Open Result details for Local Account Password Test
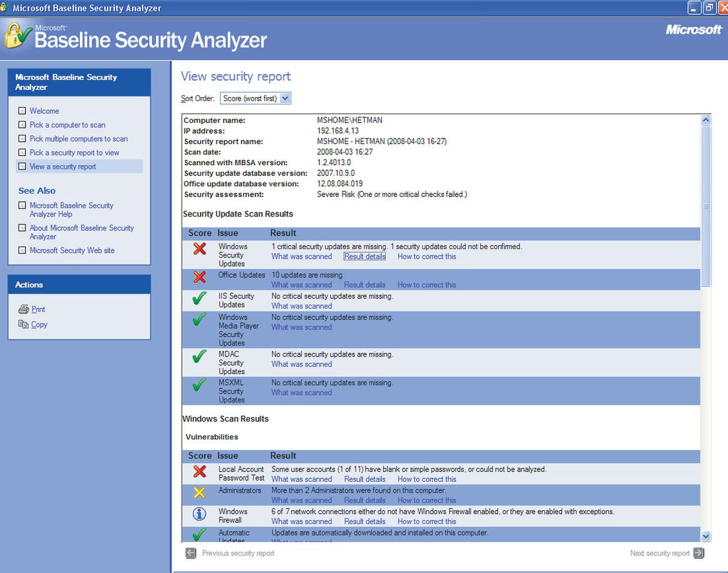728x573 pixels. click(x=365, y=479)
